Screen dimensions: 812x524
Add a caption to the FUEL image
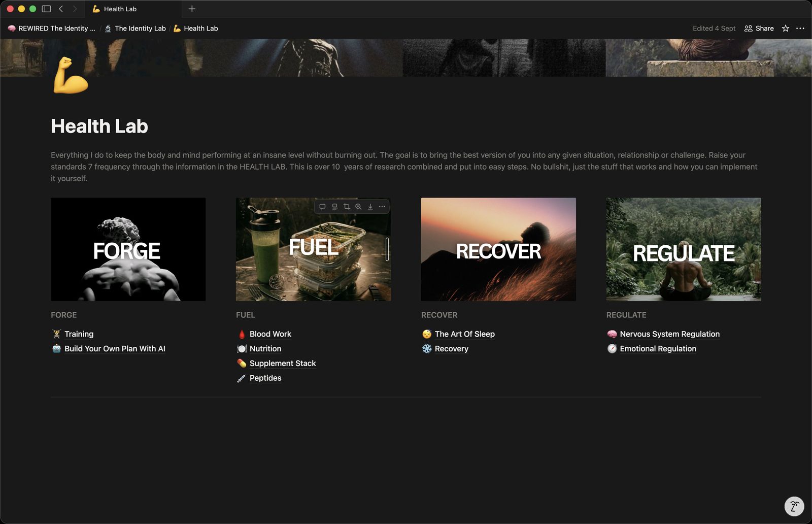click(334, 207)
